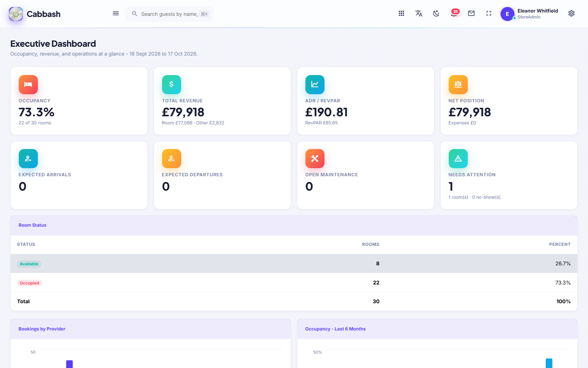The width and height of the screenshot is (588, 368).
Task: Toggle the sidebar hamburger menu
Action: [116, 14]
